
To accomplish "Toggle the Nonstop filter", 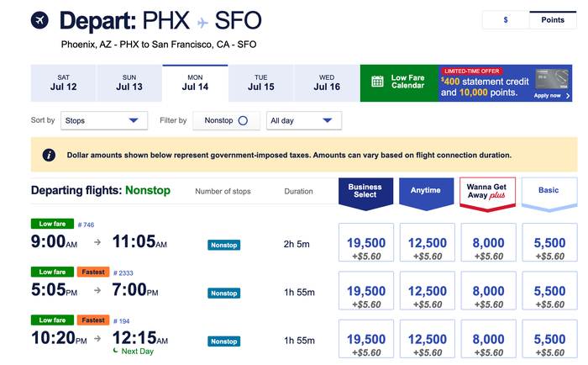I will [226, 120].
